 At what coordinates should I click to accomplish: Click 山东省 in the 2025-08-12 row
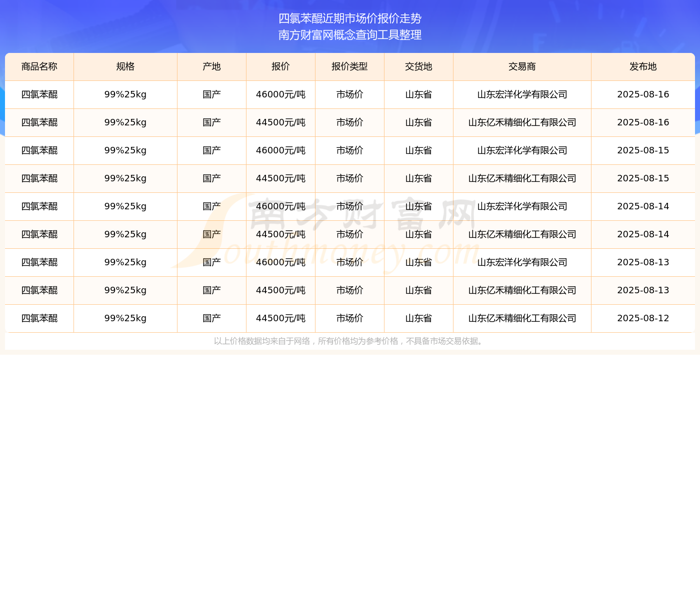[418, 318]
